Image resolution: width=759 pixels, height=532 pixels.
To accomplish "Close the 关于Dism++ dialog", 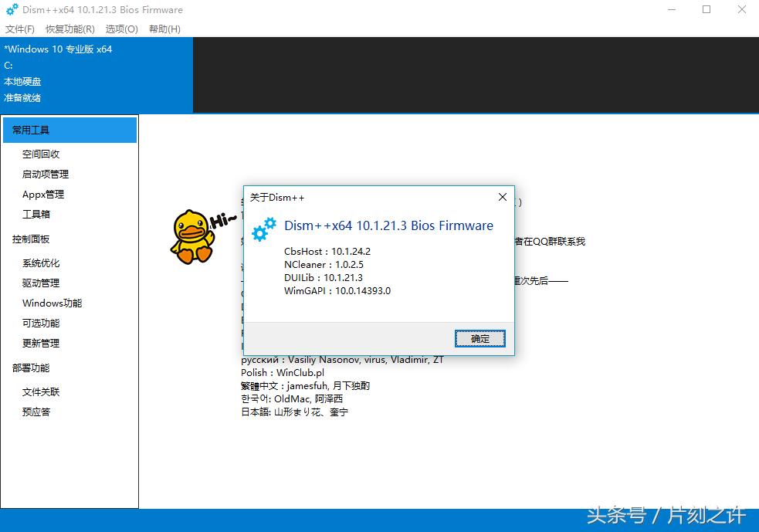I will (503, 197).
